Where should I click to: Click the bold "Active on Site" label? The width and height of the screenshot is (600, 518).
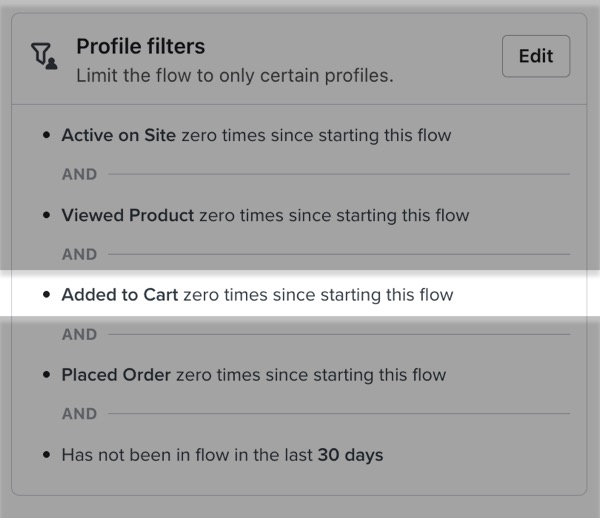119,135
